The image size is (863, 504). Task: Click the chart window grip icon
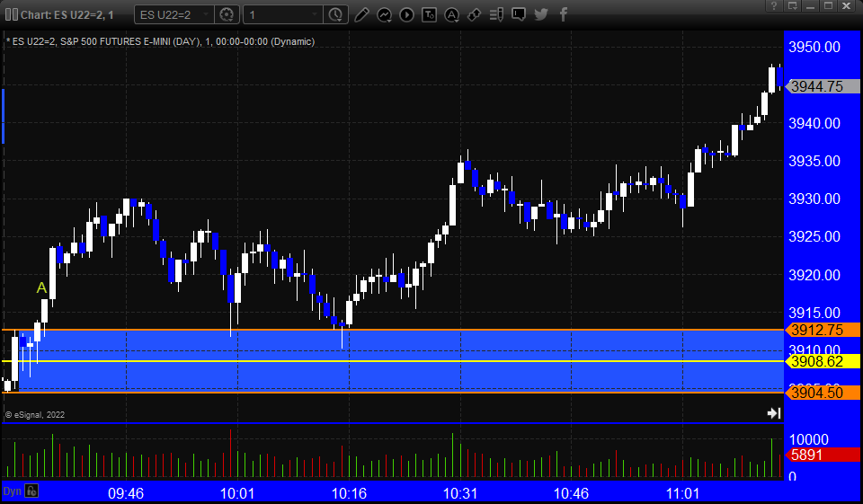coord(11,14)
